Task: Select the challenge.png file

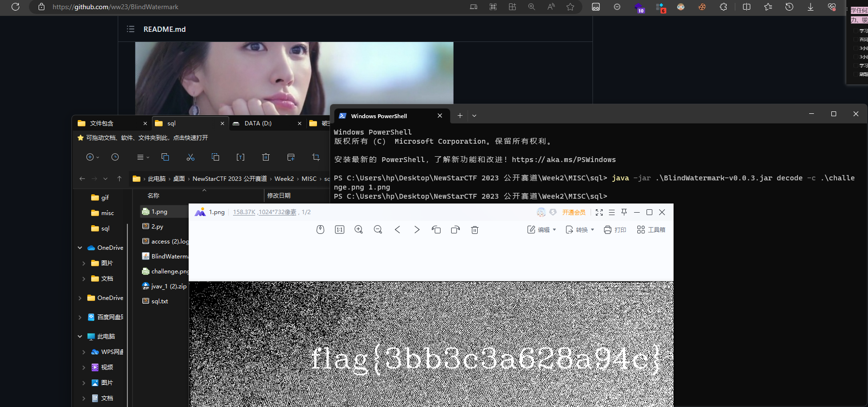Action: (x=165, y=271)
